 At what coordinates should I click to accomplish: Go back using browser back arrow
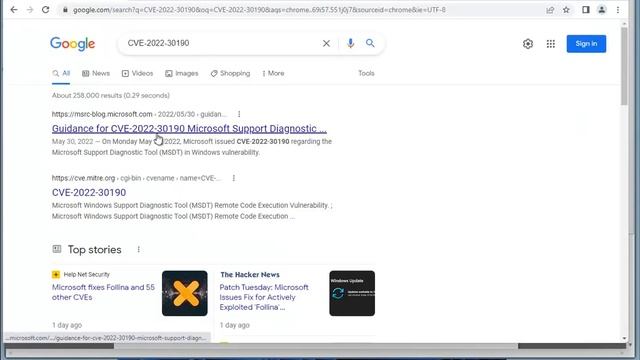[x=14, y=10]
